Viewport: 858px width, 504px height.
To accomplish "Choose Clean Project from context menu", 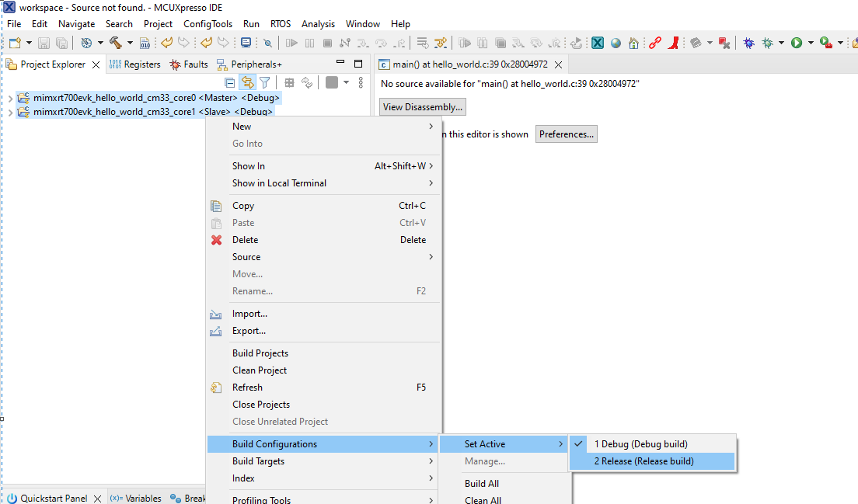I will pos(260,370).
